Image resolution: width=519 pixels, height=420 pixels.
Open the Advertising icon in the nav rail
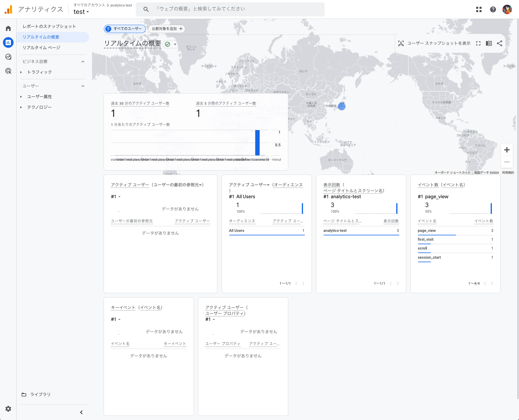tap(8, 71)
